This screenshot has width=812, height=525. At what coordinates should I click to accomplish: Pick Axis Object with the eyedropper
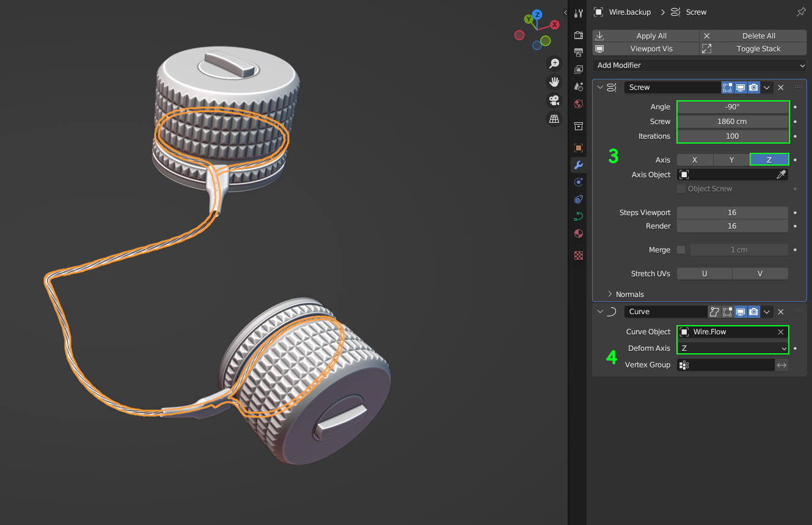coord(781,175)
